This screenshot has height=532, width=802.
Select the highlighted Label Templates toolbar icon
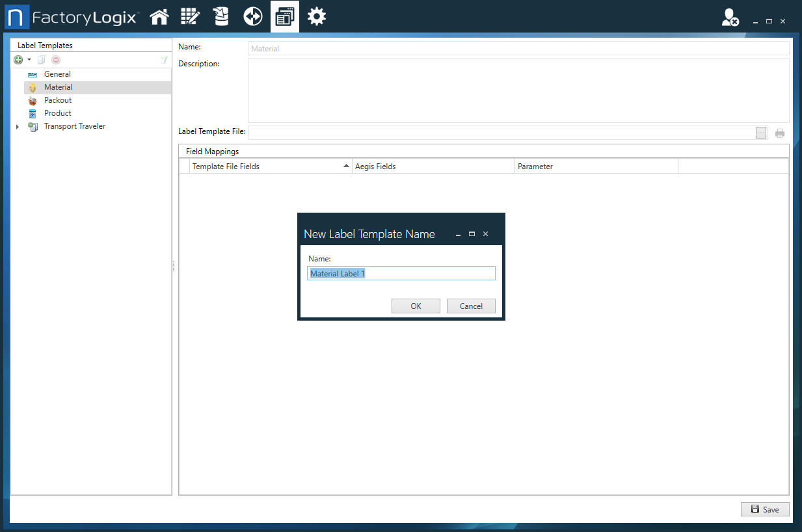pos(284,16)
